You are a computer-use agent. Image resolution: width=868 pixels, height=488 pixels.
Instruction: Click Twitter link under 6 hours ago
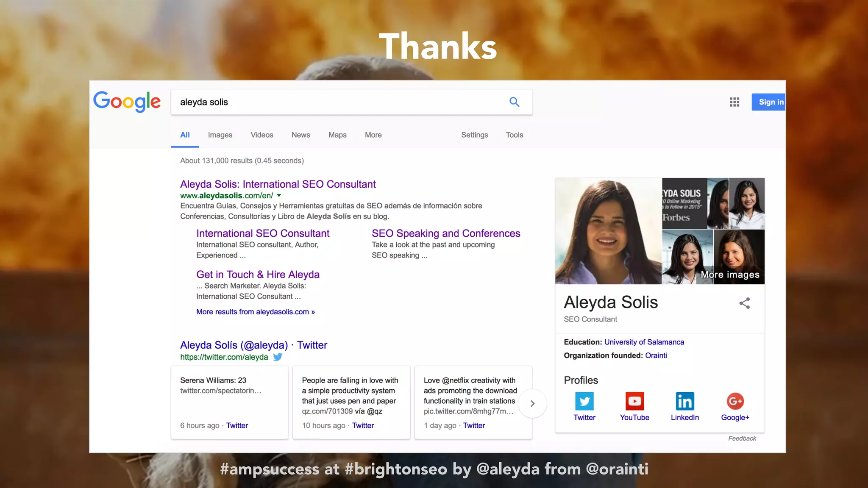237,426
